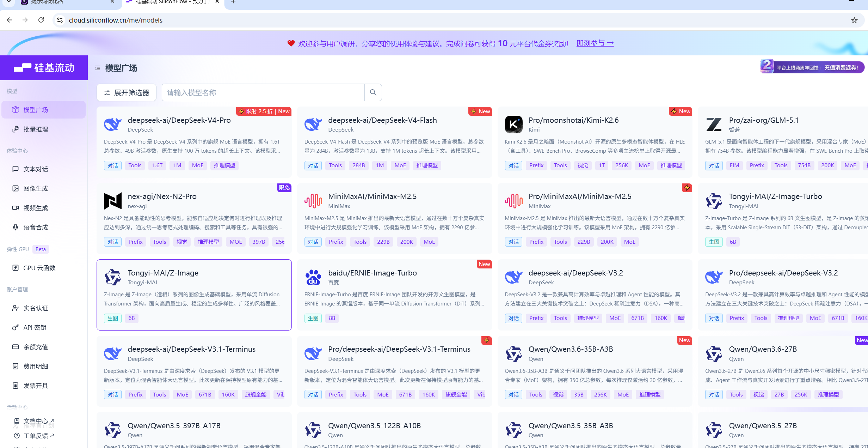Open the baidu/ERNIE-Image-Turbo model title

click(372, 273)
